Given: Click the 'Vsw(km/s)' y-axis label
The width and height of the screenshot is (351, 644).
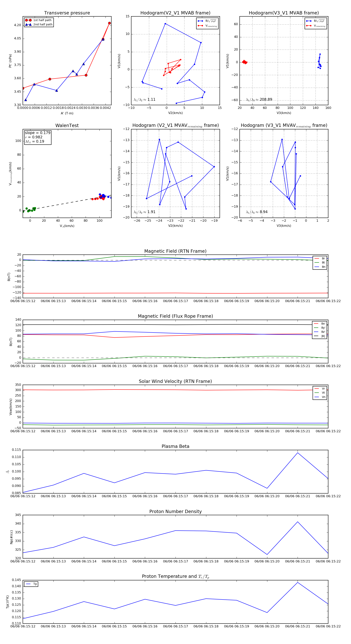Looking at the screenshot, I should (x=11, y=407).
